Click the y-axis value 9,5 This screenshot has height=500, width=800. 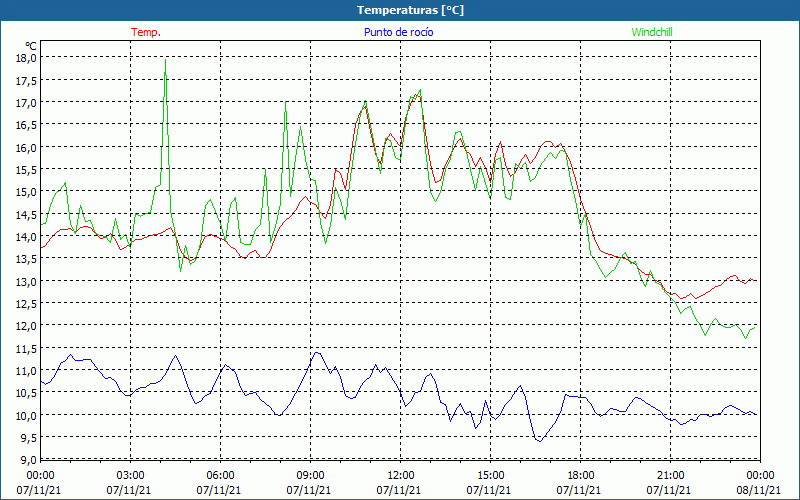coord(28,437)
